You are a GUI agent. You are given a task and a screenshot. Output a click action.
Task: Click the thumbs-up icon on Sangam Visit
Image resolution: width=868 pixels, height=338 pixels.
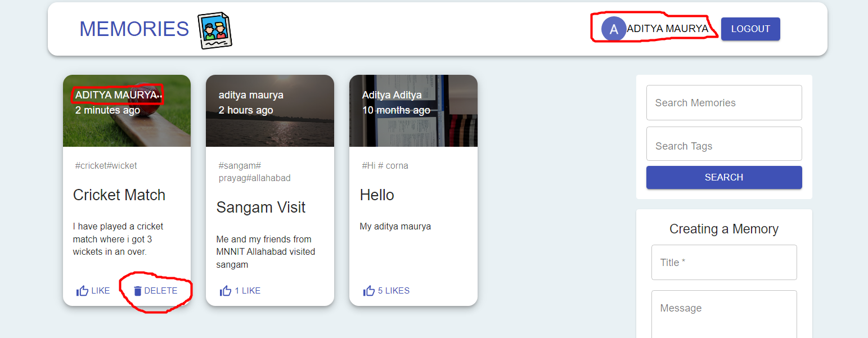tap(225, 290)
